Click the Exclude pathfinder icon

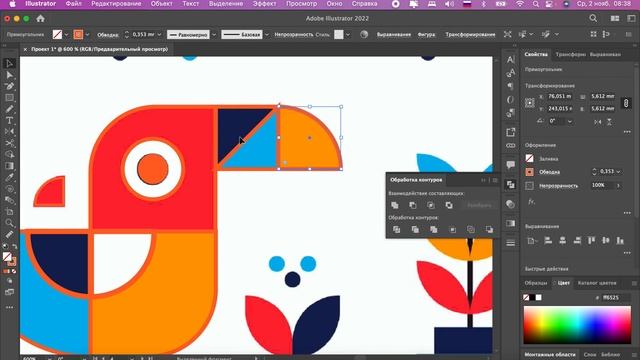point(449,205)
